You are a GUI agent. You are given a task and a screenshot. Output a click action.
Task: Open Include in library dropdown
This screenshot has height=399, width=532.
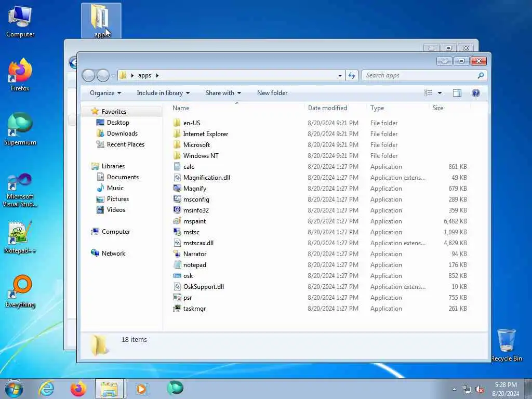[163, 93]
